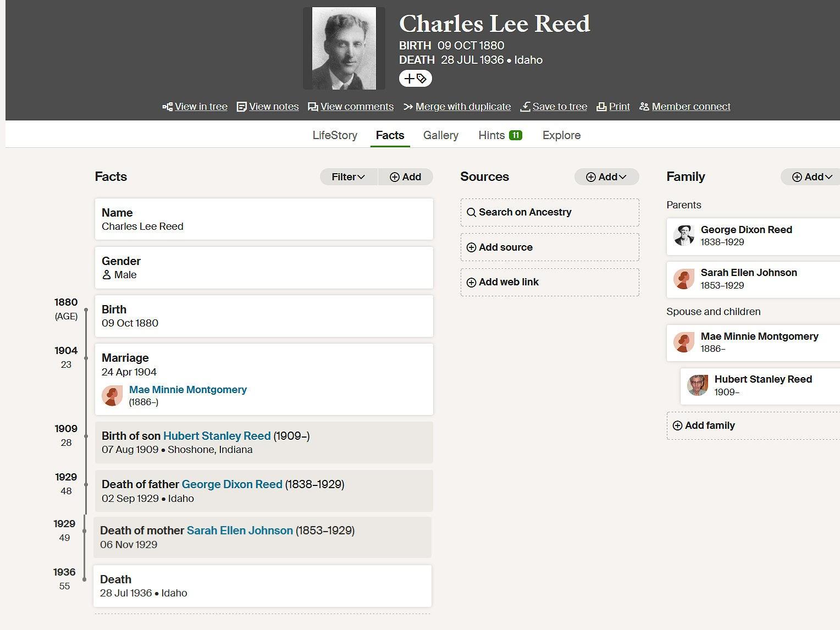Image resolution: width=840 pixels, height=630 pixels.
Task: Expand the Sources Add dropdown
Action: (606, 177)
